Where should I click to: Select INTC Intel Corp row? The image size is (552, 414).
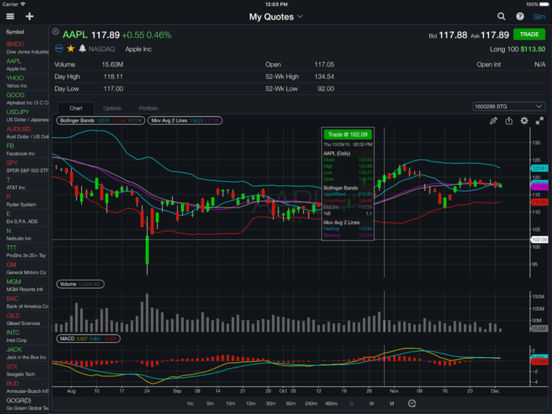(25, 336)
